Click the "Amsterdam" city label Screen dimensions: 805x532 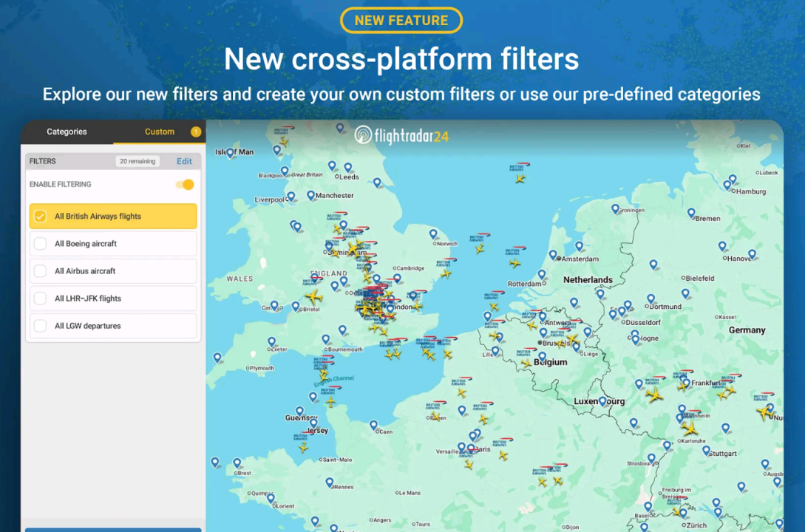pyautogui.click(x=580, y=259)
